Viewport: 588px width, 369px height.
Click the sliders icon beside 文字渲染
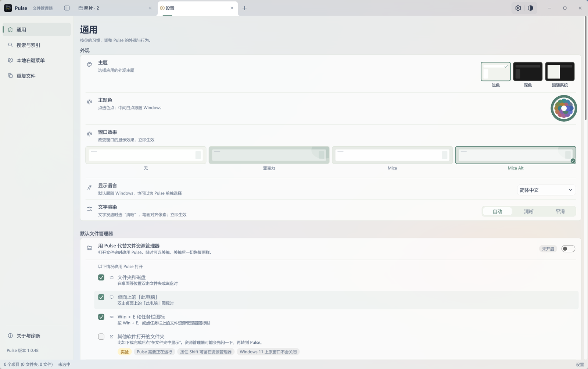[x=89, y=209]
